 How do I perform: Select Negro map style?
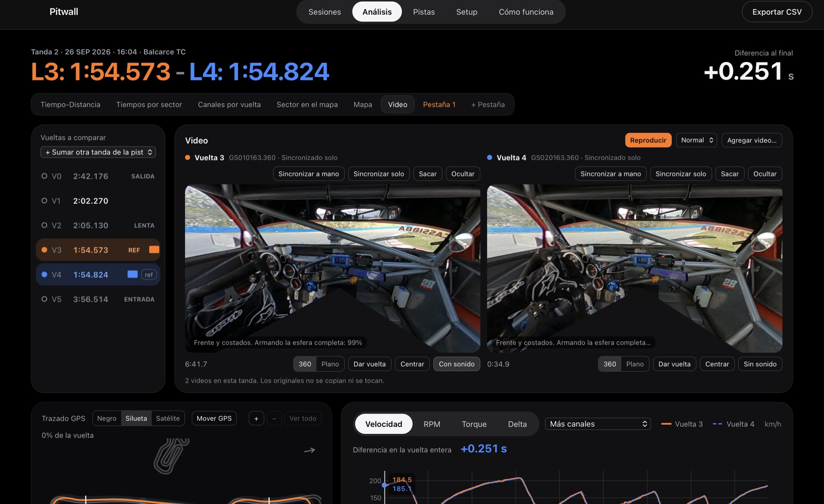pyautogui.click(x=107, y=418)
